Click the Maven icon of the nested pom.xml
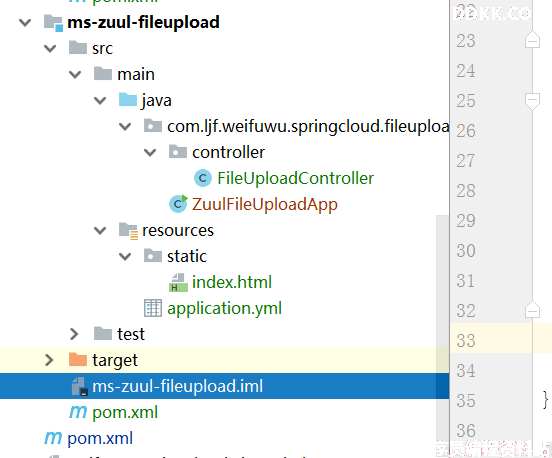 tap(78, 412)
